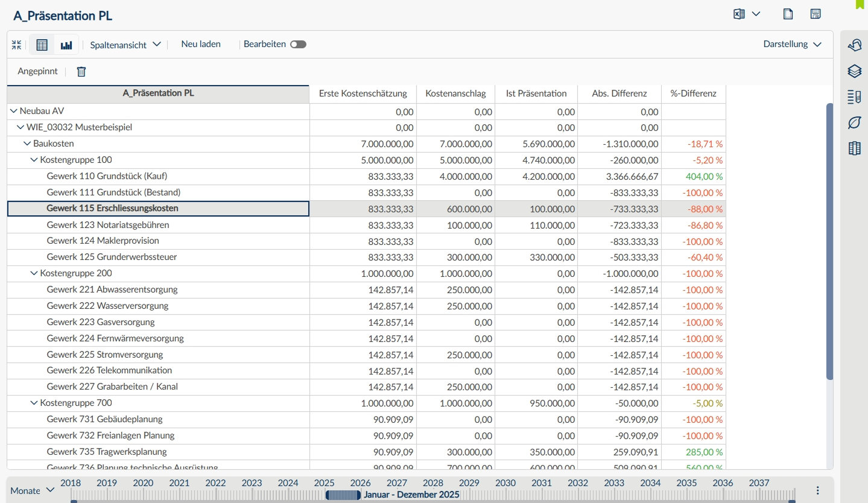868x503 pixels.
Task: Open the first sidebar icon with curved arrow
Action: coord(854,45)
